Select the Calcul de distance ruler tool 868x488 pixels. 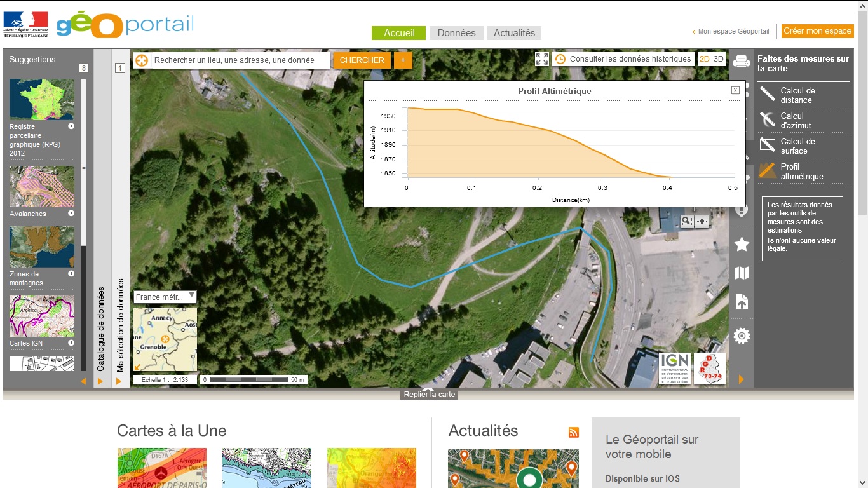click(768, 95)
